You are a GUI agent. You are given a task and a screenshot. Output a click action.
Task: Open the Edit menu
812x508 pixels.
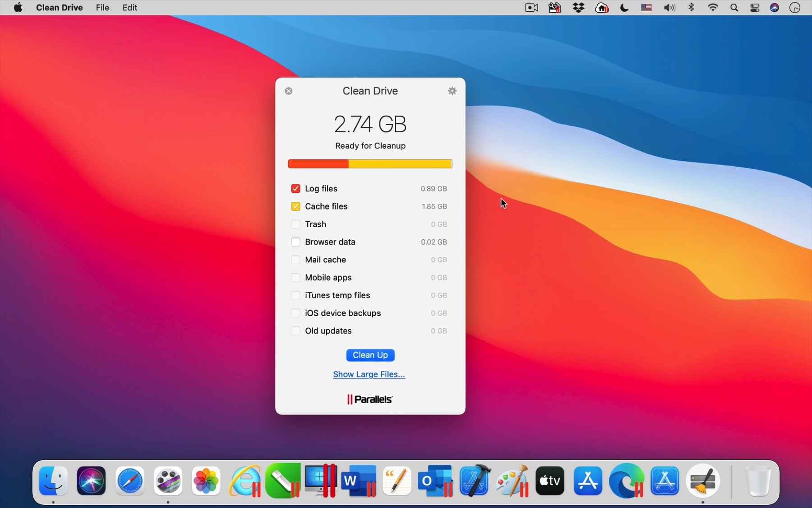pos(129,7)
